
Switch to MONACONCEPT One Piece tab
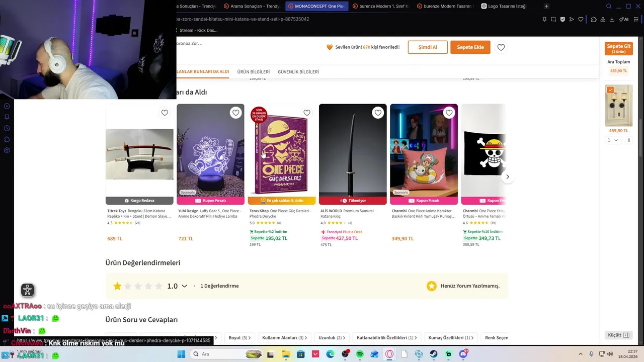tap(317, 6)
